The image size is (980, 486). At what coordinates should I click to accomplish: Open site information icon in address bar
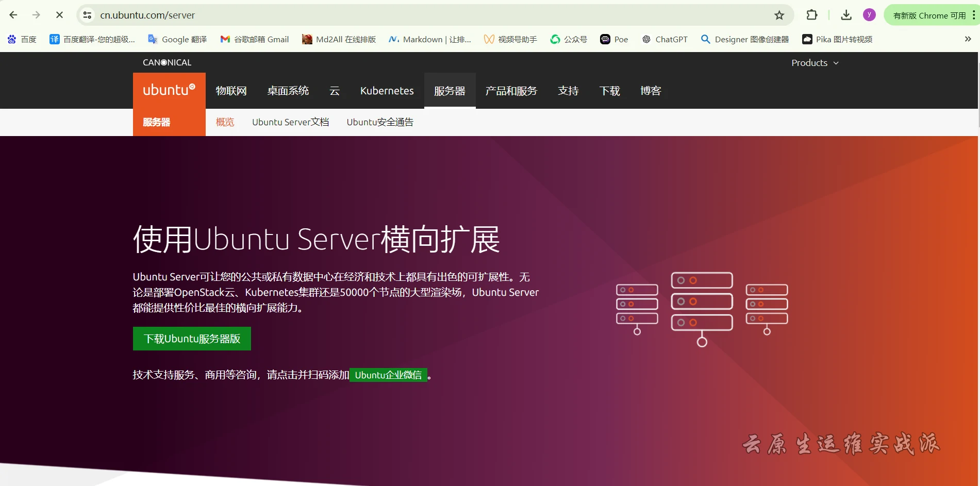(x=88, y=15)
